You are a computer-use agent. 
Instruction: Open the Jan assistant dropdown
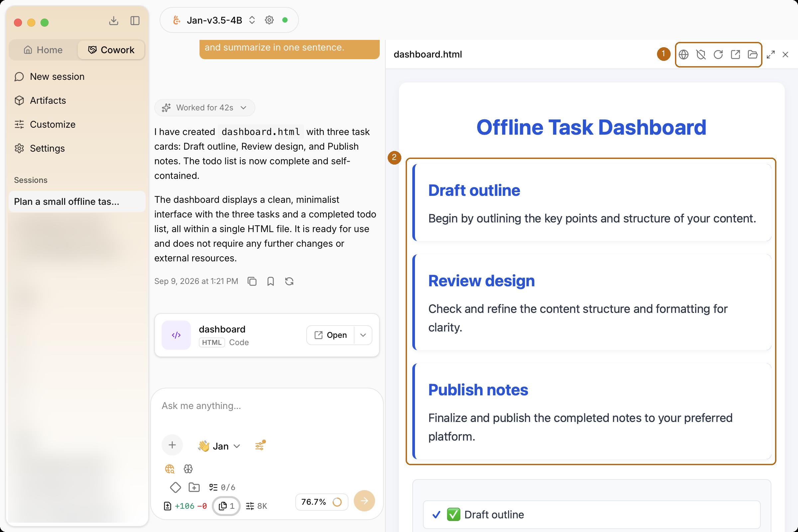click(219, 446)
